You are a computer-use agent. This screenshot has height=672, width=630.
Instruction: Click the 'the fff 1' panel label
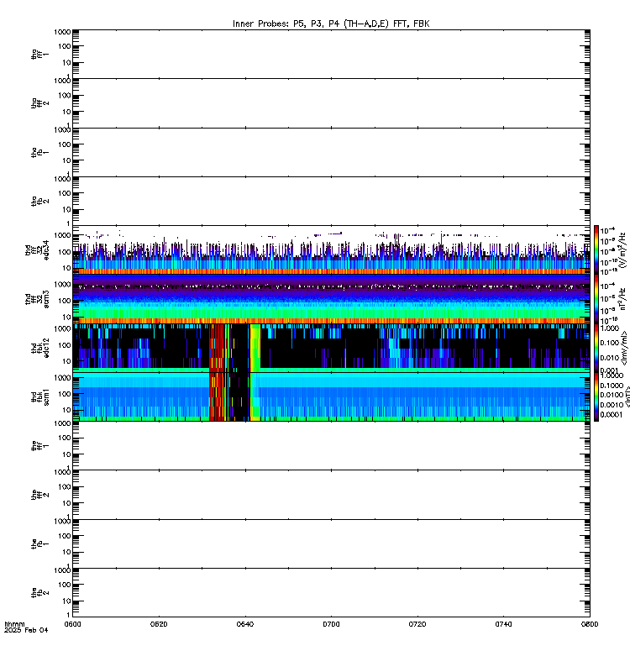(x=39, y=446)
